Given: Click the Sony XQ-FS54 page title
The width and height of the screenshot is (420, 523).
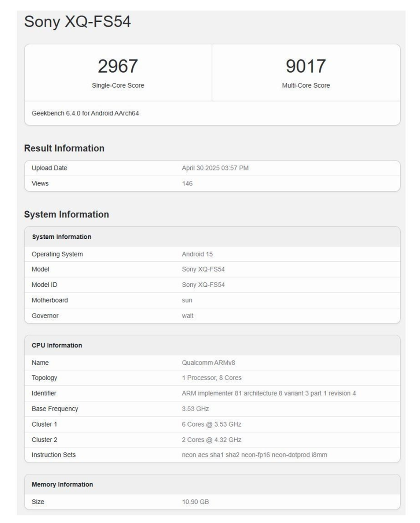Looking at the screenshot, I should 78,22.
